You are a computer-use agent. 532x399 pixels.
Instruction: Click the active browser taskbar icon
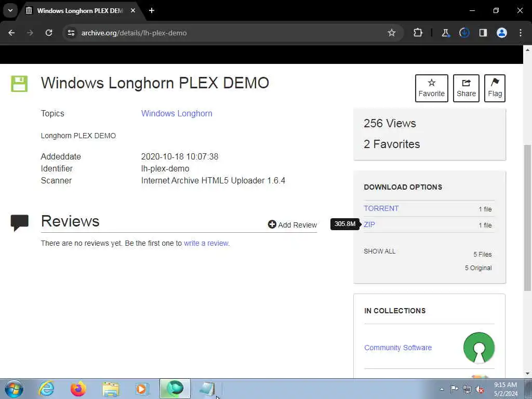175,389
